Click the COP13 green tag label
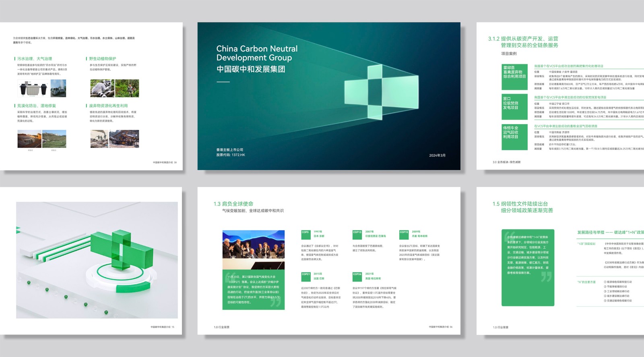Screen dimensions: 644x357 pyautogui.click(x=357, y=232)
